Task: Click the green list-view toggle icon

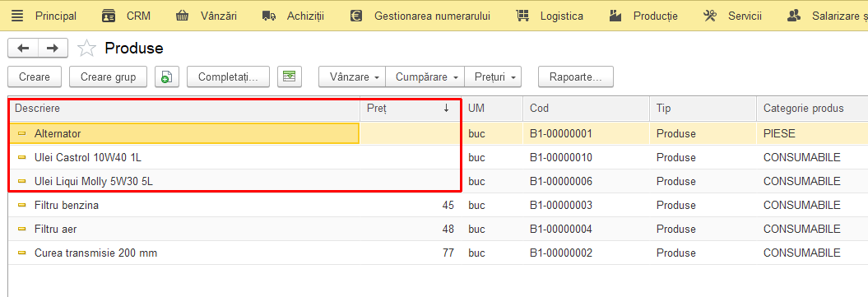Action: point(290,77)
